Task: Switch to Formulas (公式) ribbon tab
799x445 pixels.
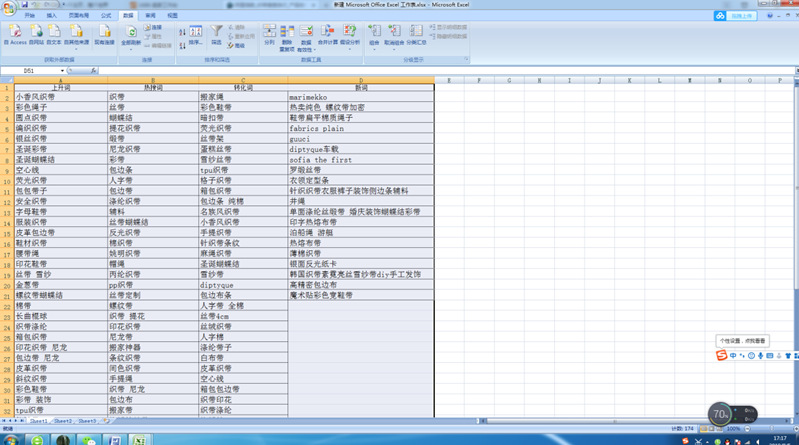Action: click(105, 16)
